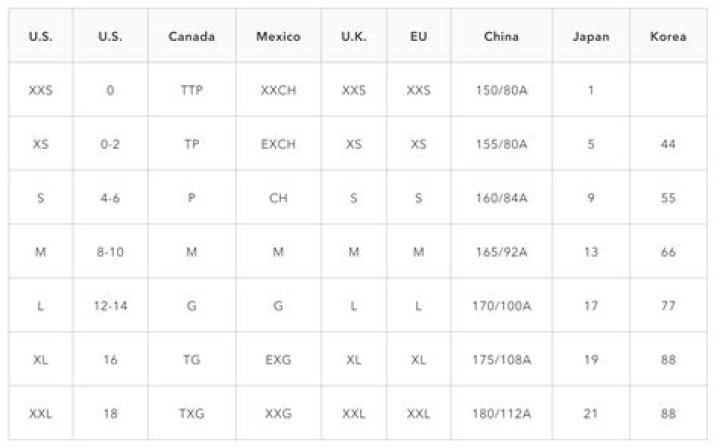720x448 pixels.
Task: Select the EU column header
Action: tap(418, 36)
